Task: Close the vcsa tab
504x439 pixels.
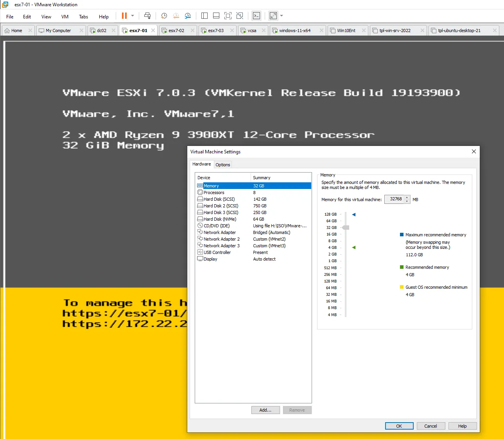Action: 264,31
